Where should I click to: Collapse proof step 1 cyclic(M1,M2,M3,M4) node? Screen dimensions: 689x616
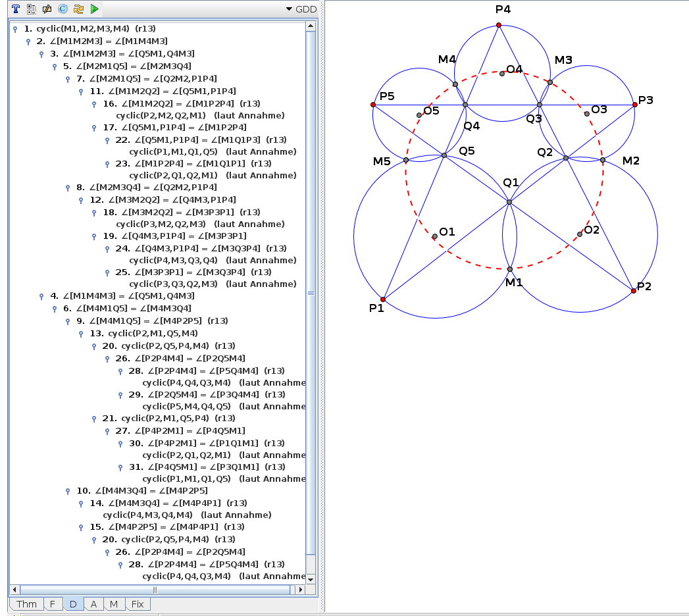point(15,30)
